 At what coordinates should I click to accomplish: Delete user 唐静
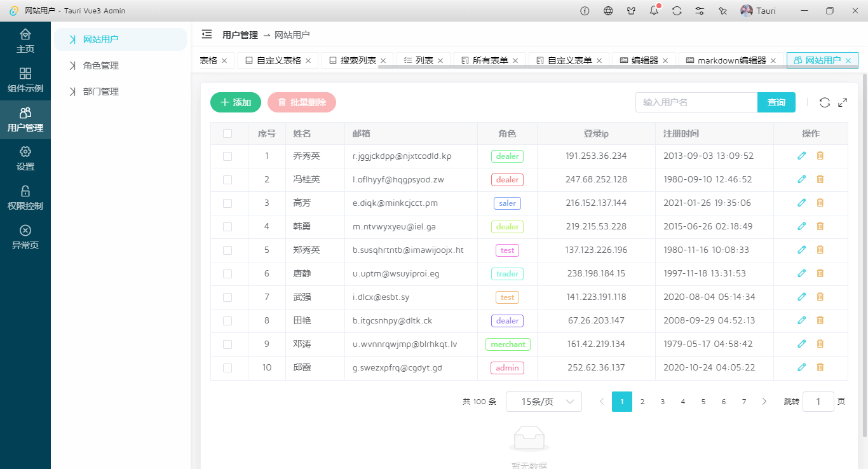pyautogui.click(x=820, y=273)
